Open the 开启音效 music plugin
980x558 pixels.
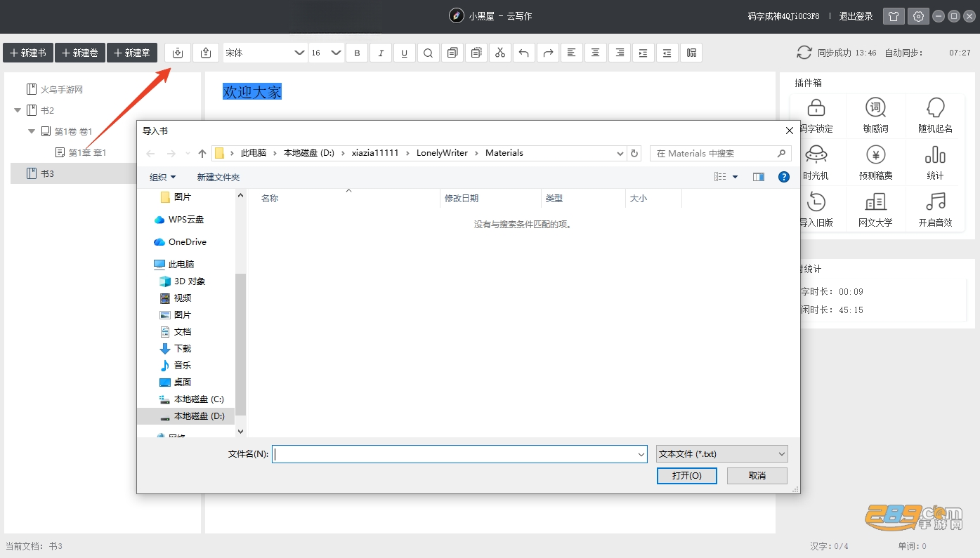coord(935,210)
